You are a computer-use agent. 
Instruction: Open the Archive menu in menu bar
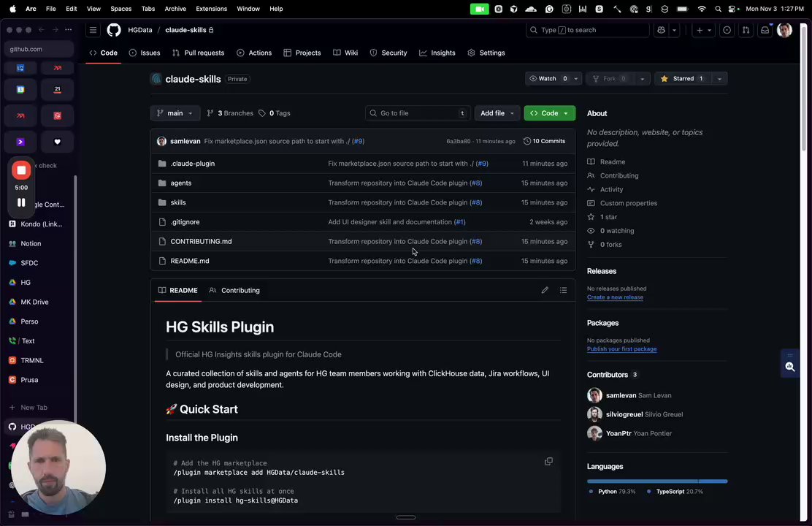click(175, 9)
